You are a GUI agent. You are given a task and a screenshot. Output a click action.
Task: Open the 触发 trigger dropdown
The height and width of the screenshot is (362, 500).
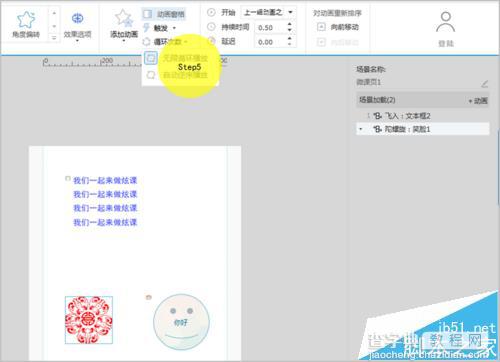tap(160, 28)
